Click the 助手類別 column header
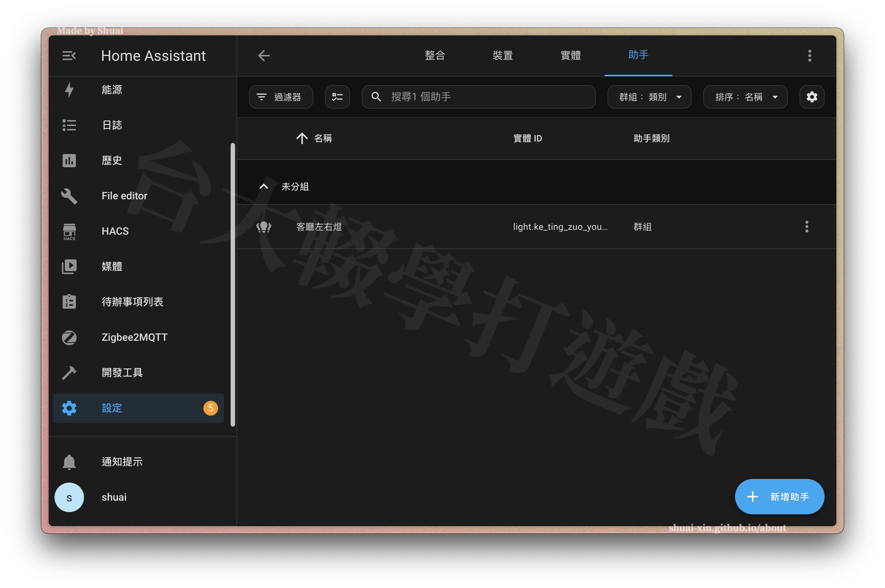The image size is (885, 588). [x=651, y=139]
